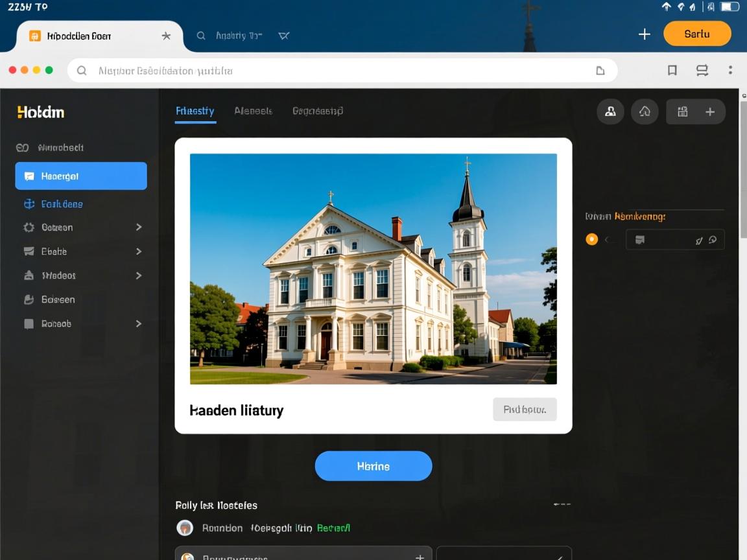The image size is (747, 560).
Task: Select the highlighted Haergal sidebar item
Action: click(81, 176)
